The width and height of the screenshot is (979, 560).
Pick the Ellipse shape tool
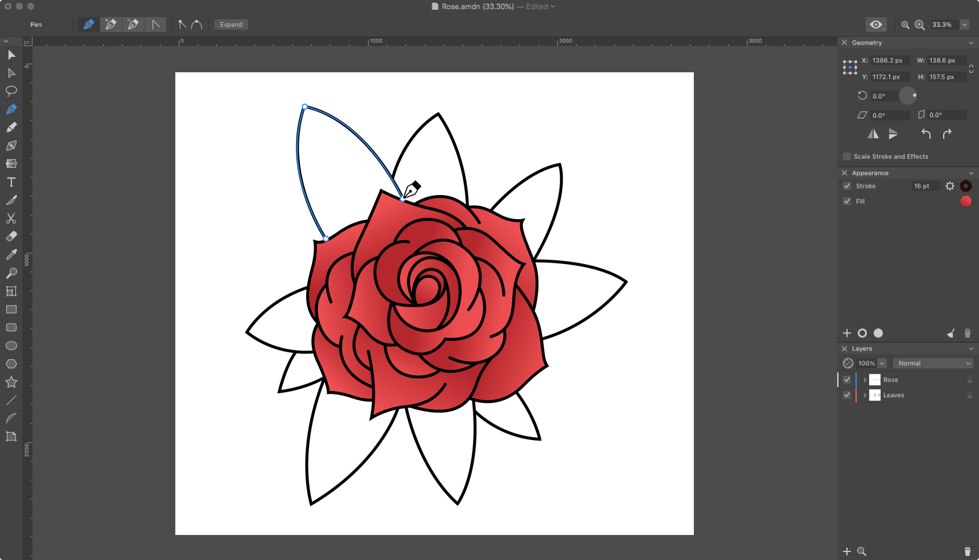(x=11, y=345)
